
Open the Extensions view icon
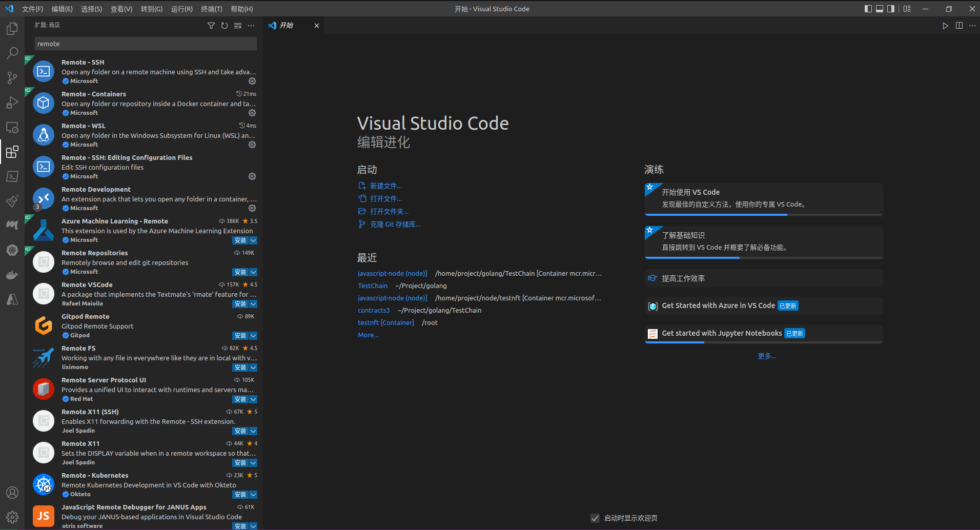click(x=12, y=152)
